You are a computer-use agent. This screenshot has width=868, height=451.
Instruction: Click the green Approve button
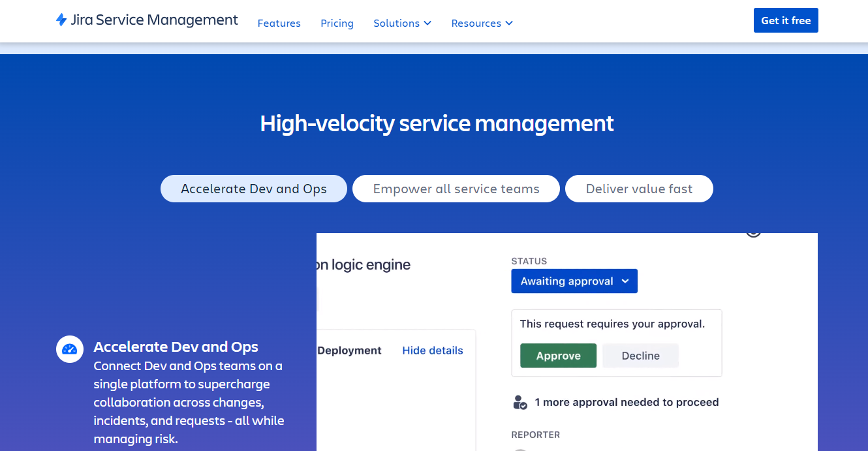coord(558,356)
